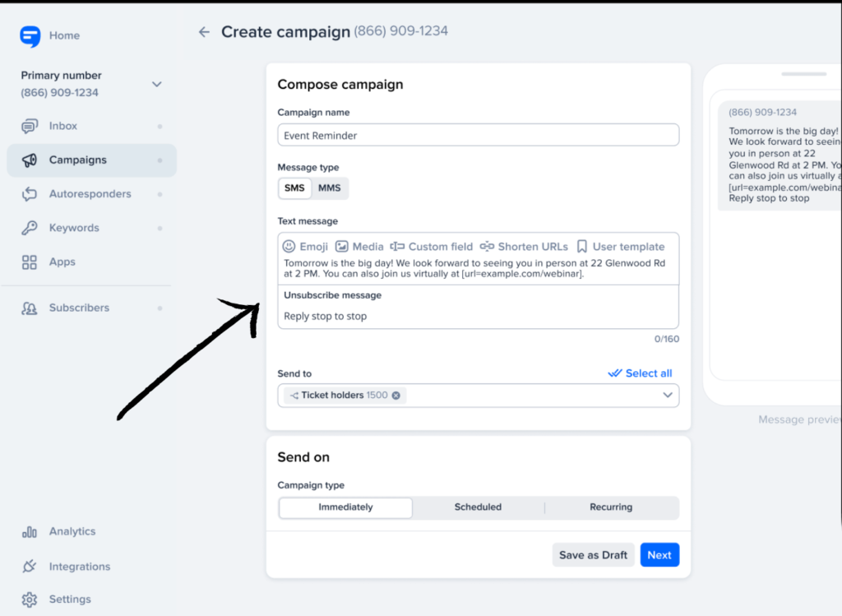Go back using the arrow icon

(x=204, y=32)
